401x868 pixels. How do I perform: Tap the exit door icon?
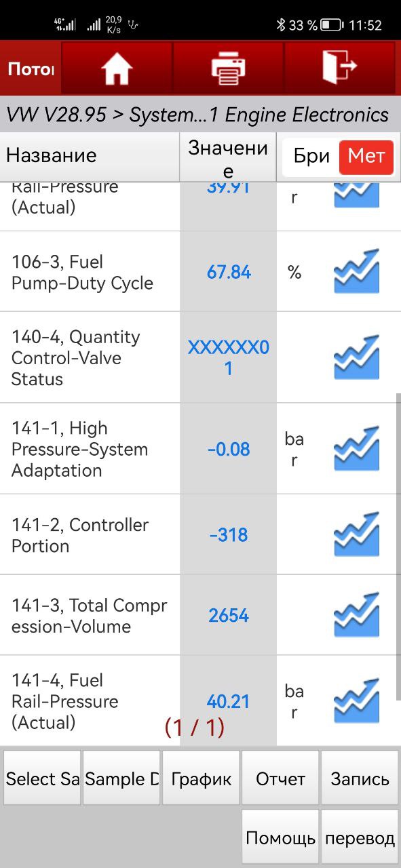point(339,68)
